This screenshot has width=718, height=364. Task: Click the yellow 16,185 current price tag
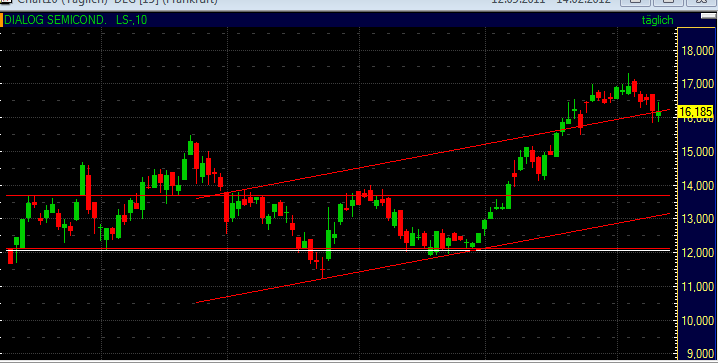click(695, 112)
